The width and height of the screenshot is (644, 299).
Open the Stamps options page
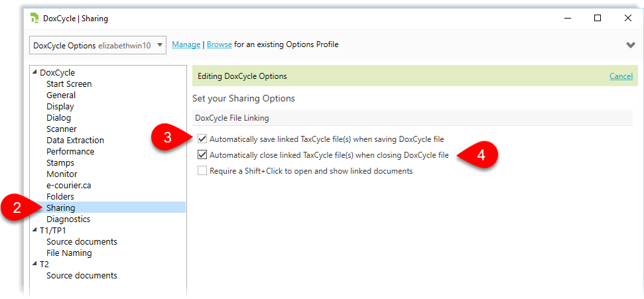coord(60,162)
